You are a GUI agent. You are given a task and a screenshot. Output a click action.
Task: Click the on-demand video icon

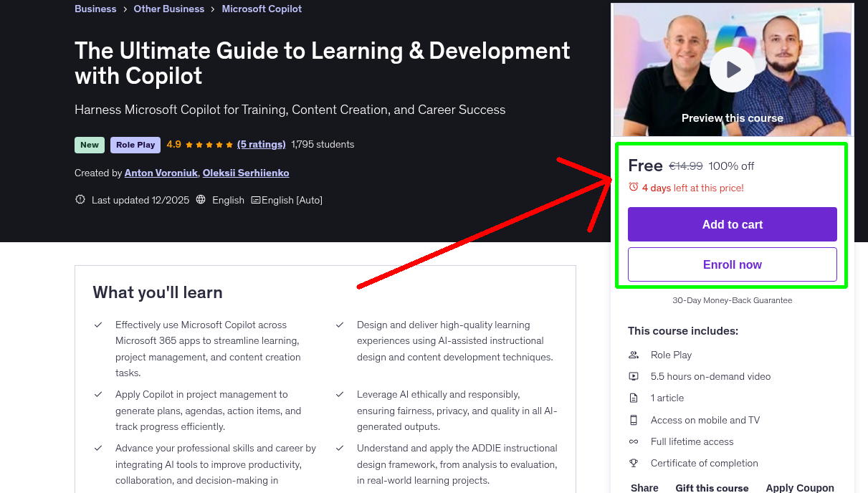click(634, 375)
